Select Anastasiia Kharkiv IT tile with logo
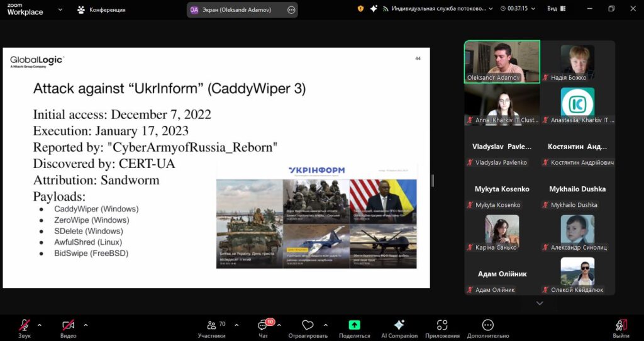The width and height of the screenshot is (644, 341). click(577, 104)
